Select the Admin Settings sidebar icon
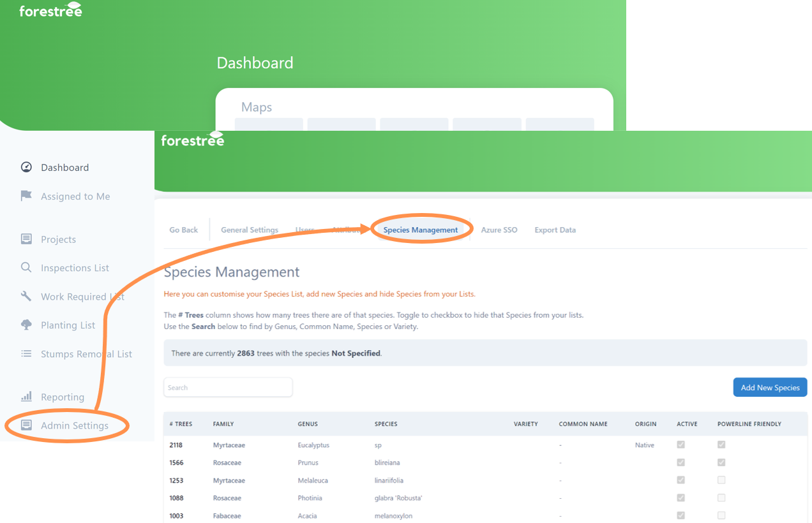The width and height of the screenshot is (812, 523). click(26, 425)
